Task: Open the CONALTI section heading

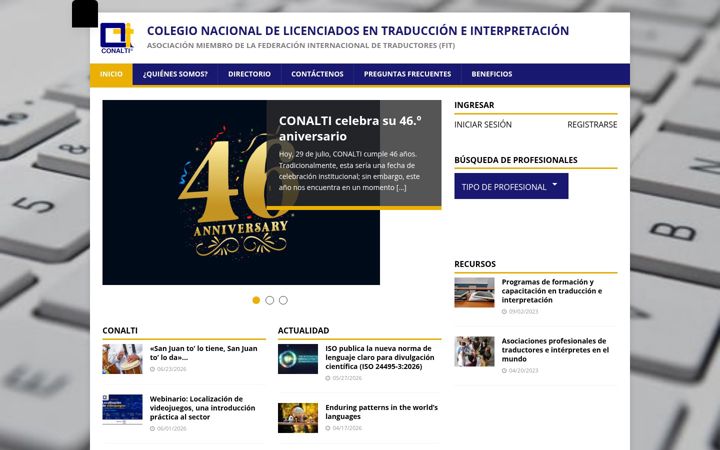Action: (120, 330)
